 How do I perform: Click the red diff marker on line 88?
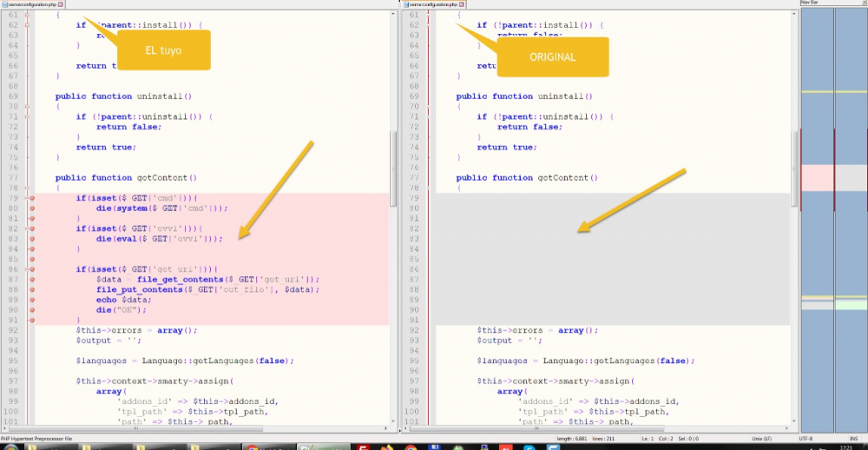coord(32,290)
